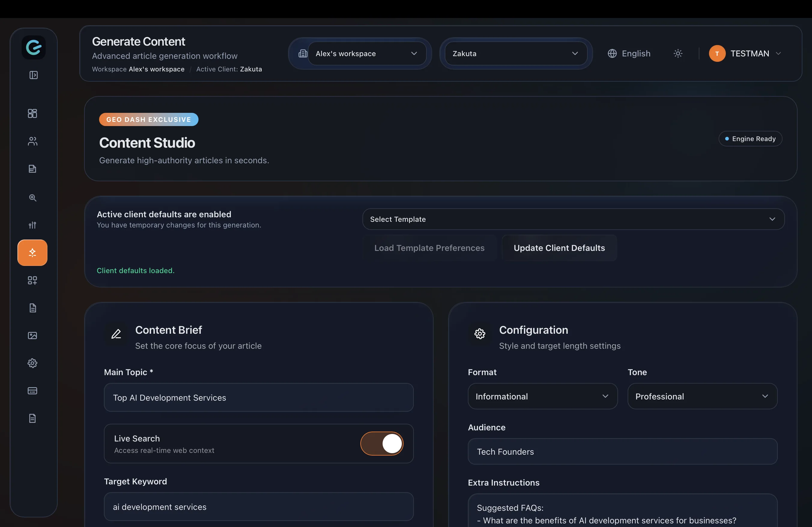812x527 pixels.
Task: Open the Select Template dropdown
Action: pos(573,219)
